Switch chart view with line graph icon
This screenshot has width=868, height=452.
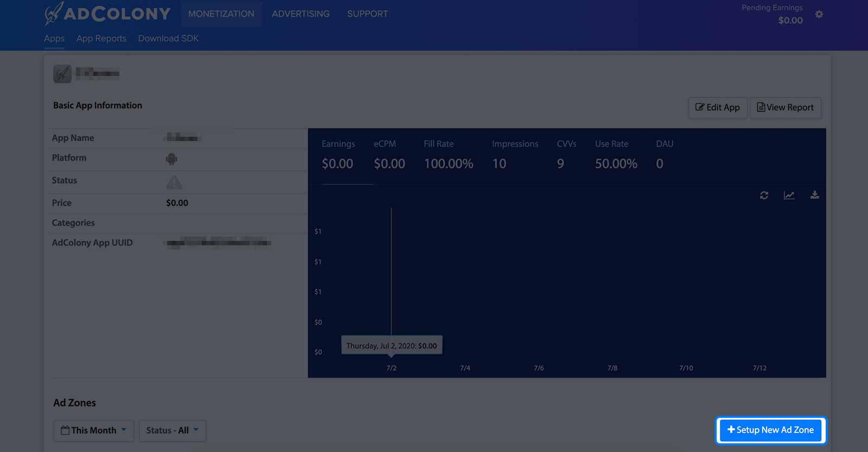point(789,195)
